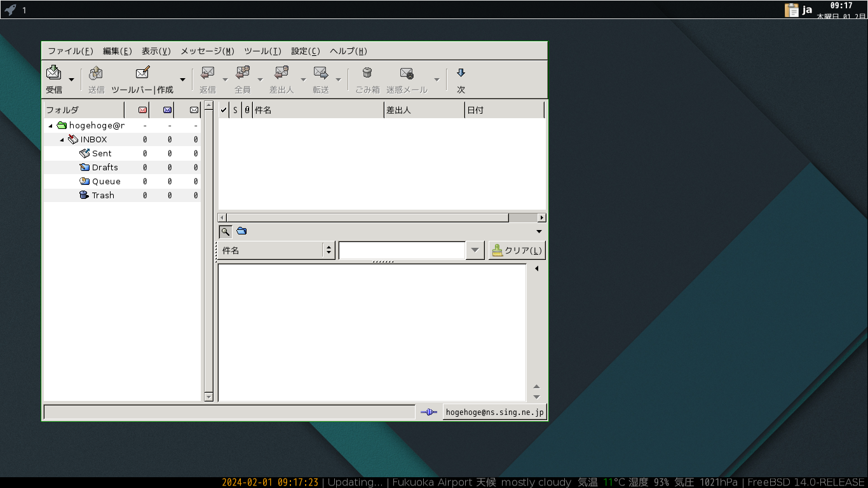Click the blue folder icon beside search toggle
This screenshot has width=868, height=488.
pos(241,231)
